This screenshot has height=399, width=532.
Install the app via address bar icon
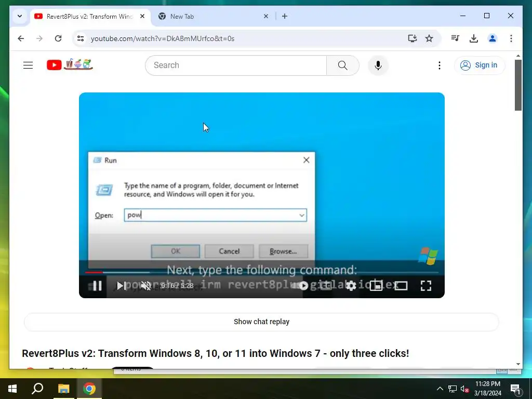[412, 38]
